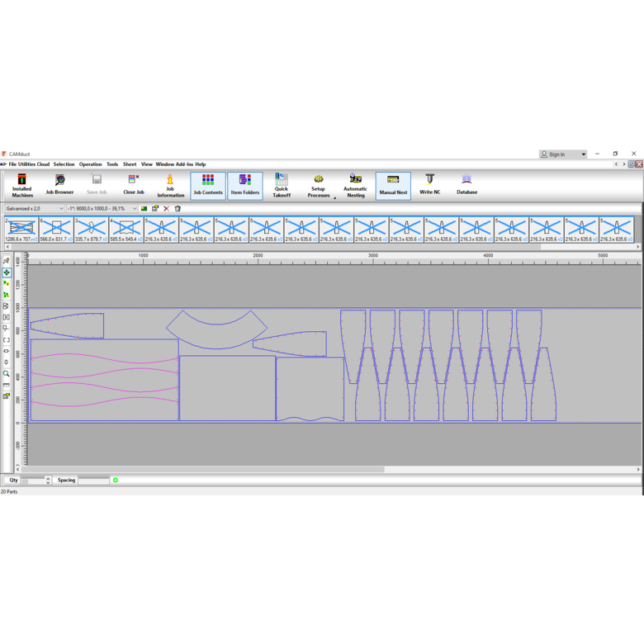Click the green new sheet icon
This screenshot has width=644, height=644.
coord(144,209)
